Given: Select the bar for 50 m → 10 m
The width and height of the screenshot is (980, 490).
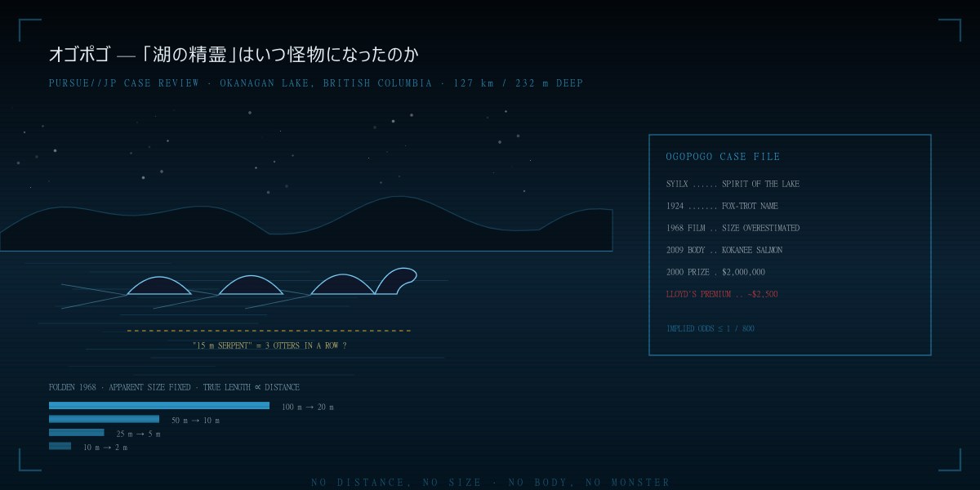Looking at the screenshot, I should [104, 419].
